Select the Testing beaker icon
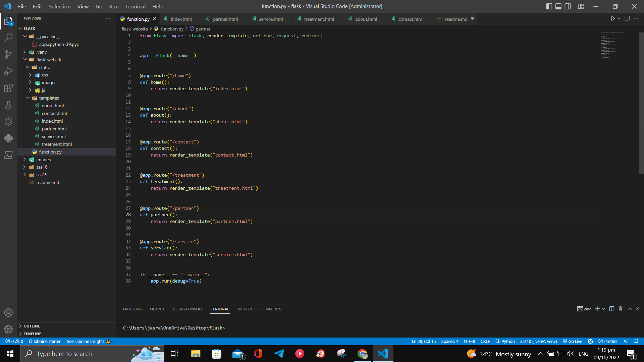 [8, 105]
